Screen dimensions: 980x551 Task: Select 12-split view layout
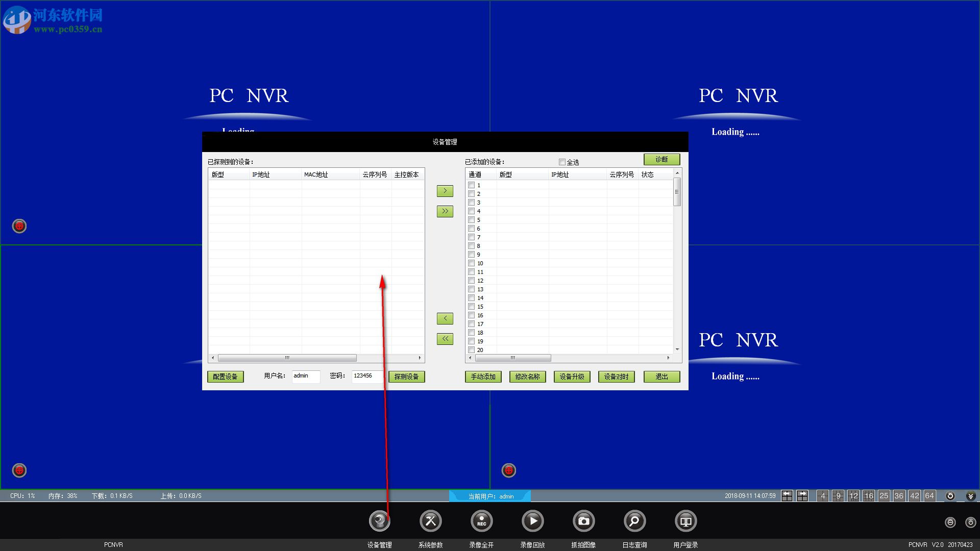click(853, 496)
